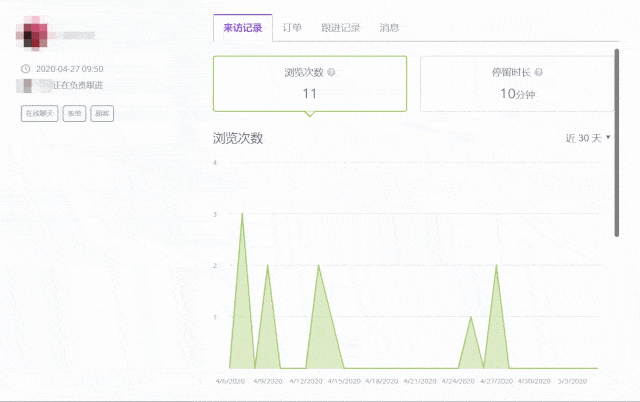Click the blurred customer avatar
Viewport: 640px width, 402px height.
(32, 33)
